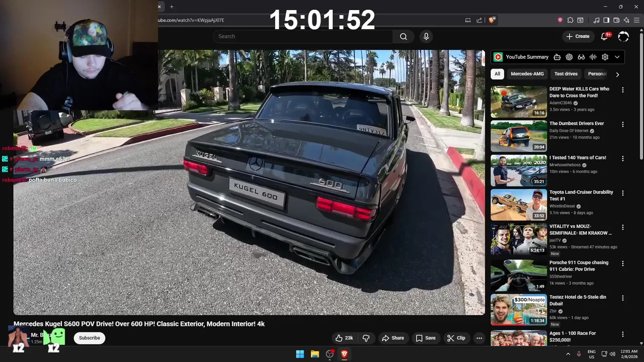Open options menu for VITALITY vs MOUZ video

coord(623,227)
